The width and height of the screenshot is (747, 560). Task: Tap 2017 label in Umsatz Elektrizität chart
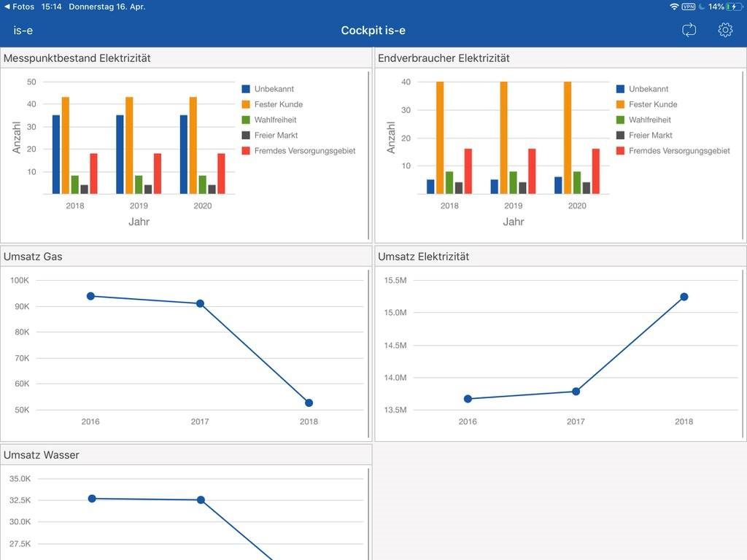tap(576, 421)
